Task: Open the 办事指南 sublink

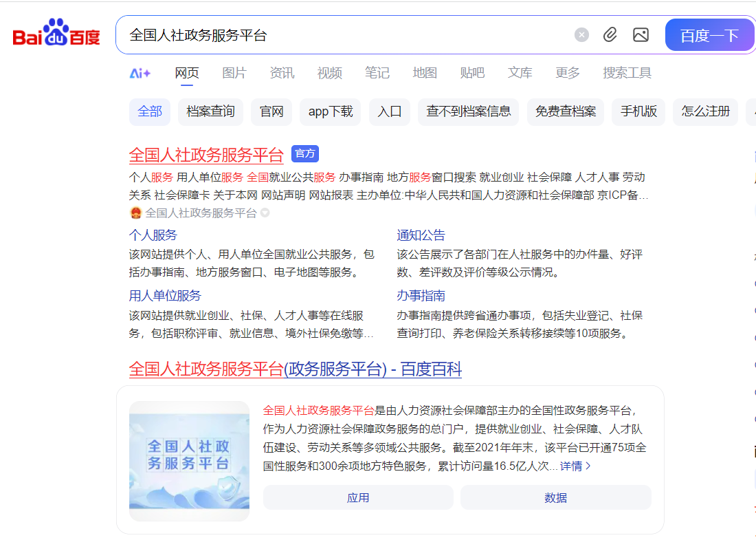Action: point(421,296)
